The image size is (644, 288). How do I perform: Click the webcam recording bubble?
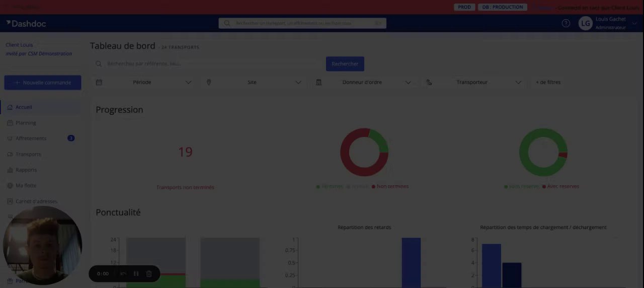pos(43,245)
